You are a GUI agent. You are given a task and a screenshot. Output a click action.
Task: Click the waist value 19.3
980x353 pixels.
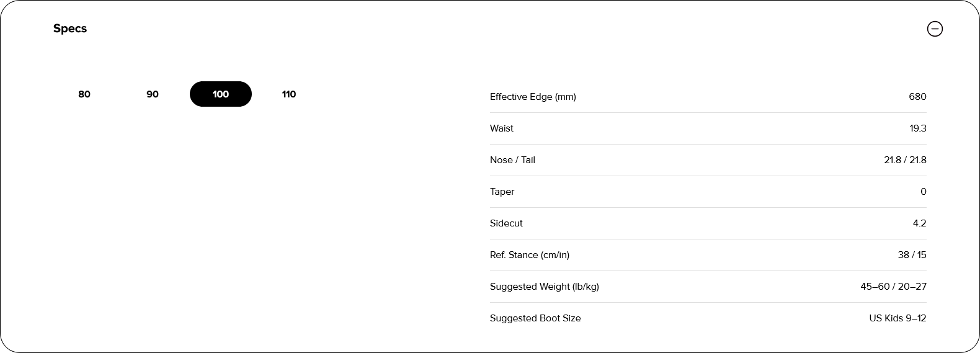point(918,128)
